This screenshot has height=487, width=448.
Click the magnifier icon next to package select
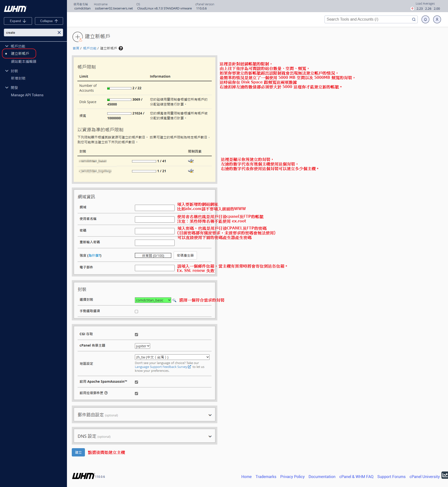coord(174,300)
